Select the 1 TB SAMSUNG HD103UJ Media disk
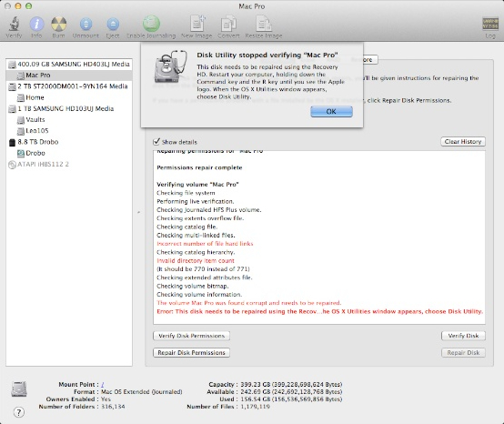Image resolution: width=504 pixels, height=424 pixels. [x=69, y=108]
